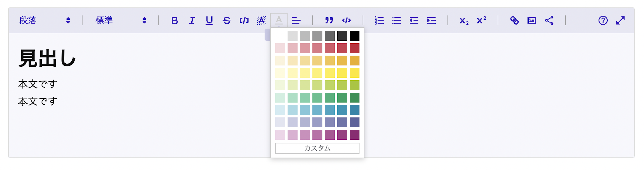The width and height of the screenshot is (644, 170).
Task: Open the help icon
Action: (x=603, y=20)
